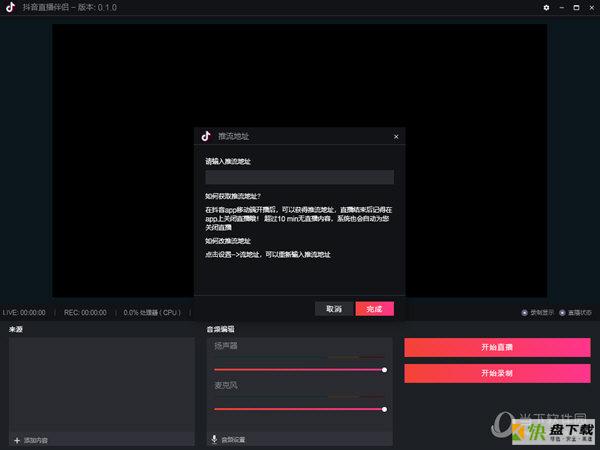600x450 pixels.
Task: Minimize the application window
Action: tap(561, 8)
